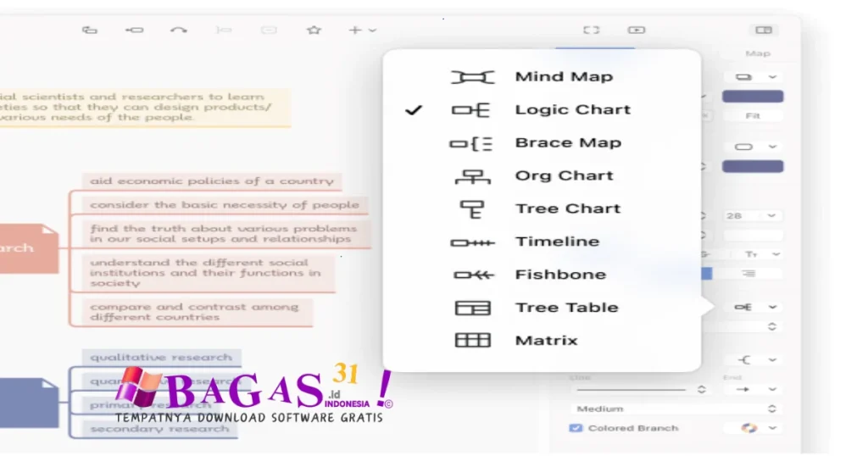Viewport: 868px width, 456px height.
Task: Choose Mind Map structure
Action: tap(542, 76)
